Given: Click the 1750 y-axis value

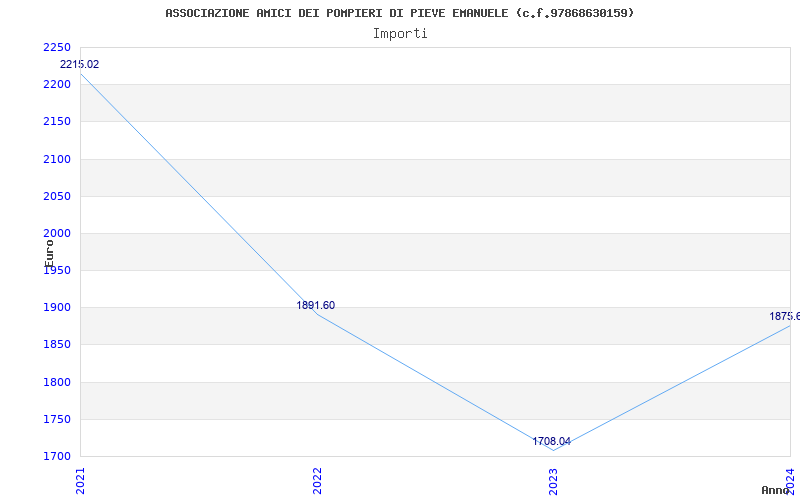Looking at the screenshot, I should [57, 419].
